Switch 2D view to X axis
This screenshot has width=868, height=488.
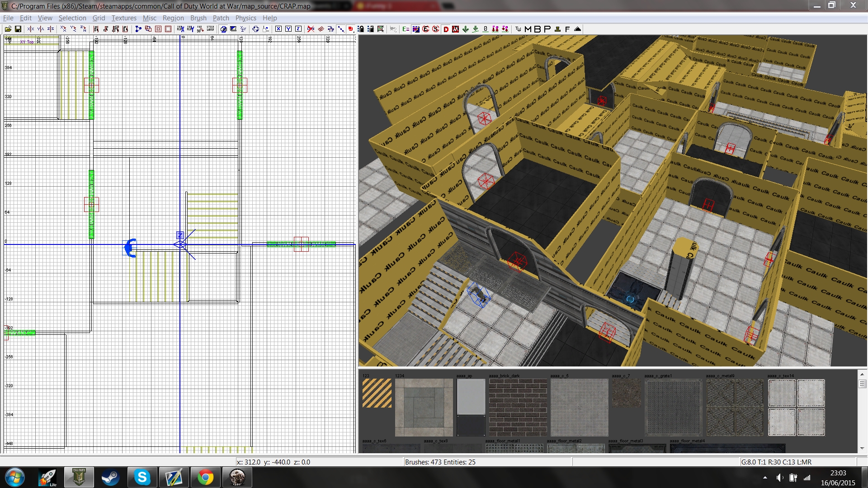[278, 29]
